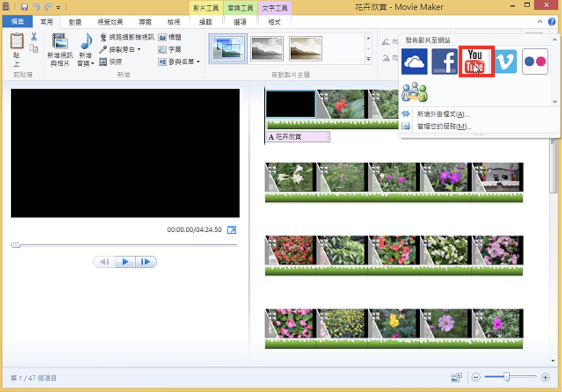
Task: Open the 格式 tab under 文字工具
Action: click(274, 22)
